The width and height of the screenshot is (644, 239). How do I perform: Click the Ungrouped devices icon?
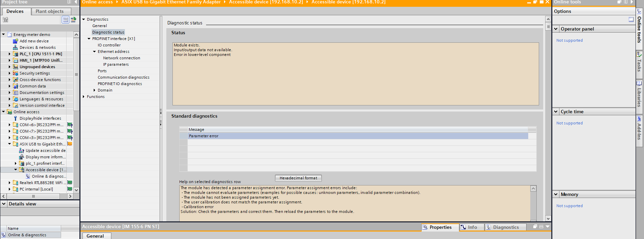[x=15, y=67]
